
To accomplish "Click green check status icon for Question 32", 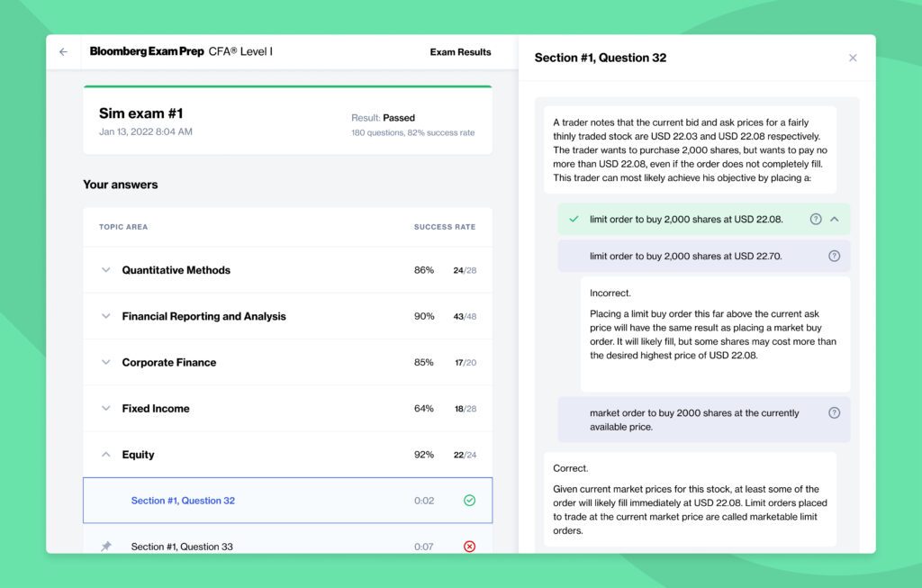I will [469, 501].
